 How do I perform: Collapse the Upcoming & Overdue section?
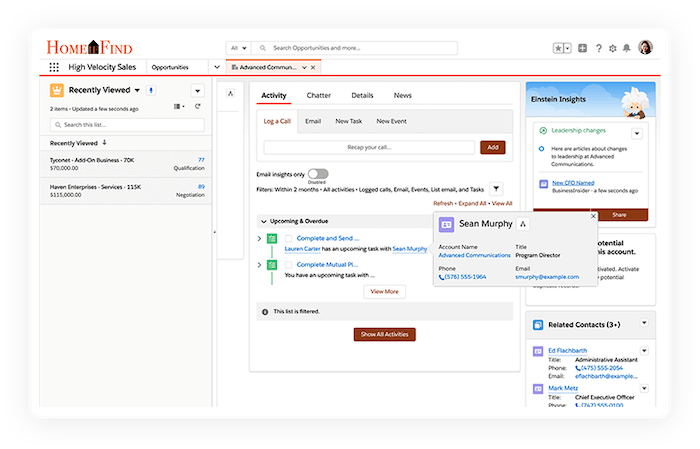(x=263, y=220)
